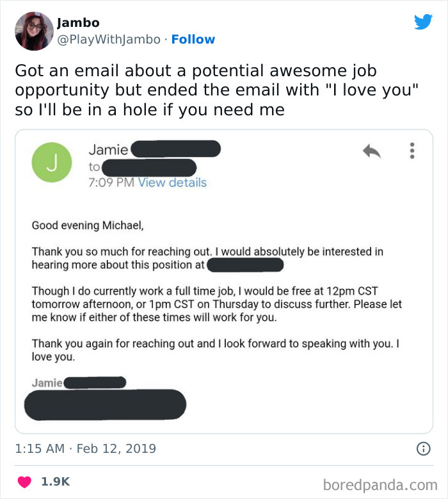448x499 pixels.
Task: Open the @PlayWithJambo handle link
Action: pos(109,40)
